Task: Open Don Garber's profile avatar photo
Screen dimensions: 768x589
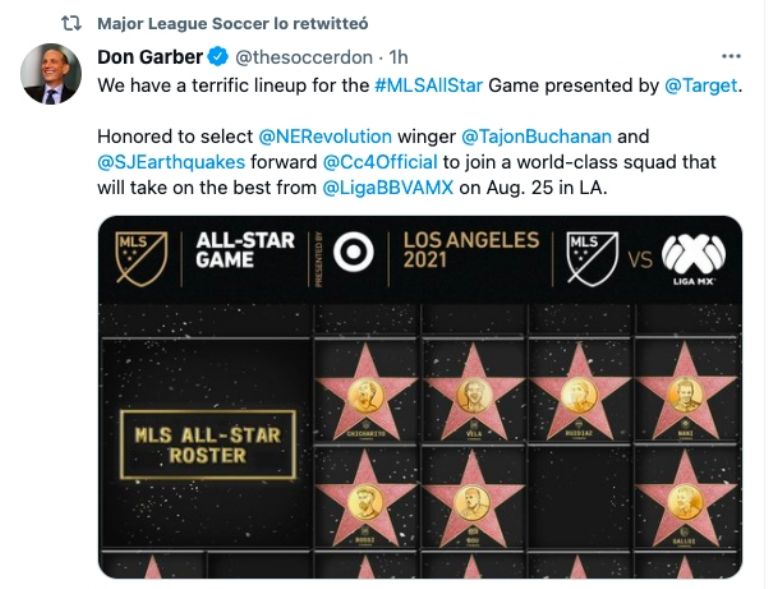Action: [50, 74]
